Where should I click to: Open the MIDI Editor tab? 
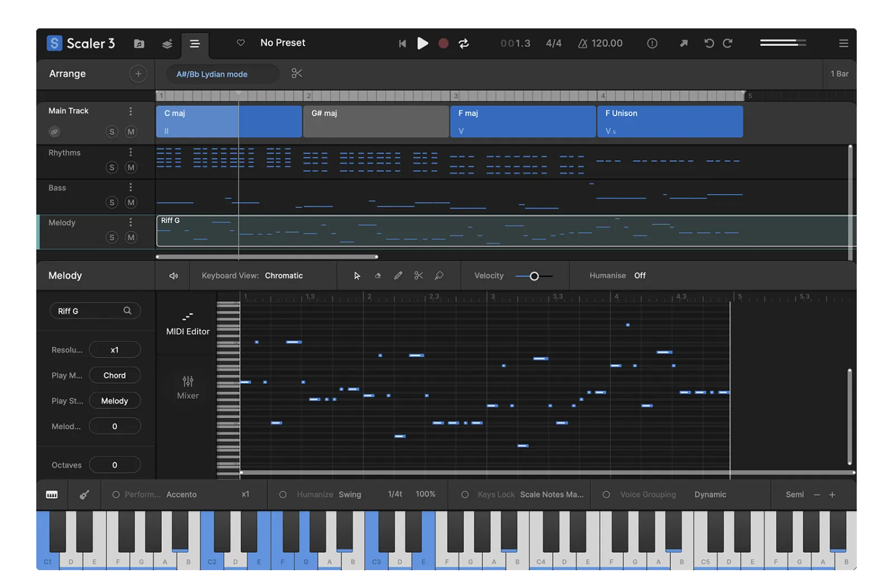(x=188, y=324)
